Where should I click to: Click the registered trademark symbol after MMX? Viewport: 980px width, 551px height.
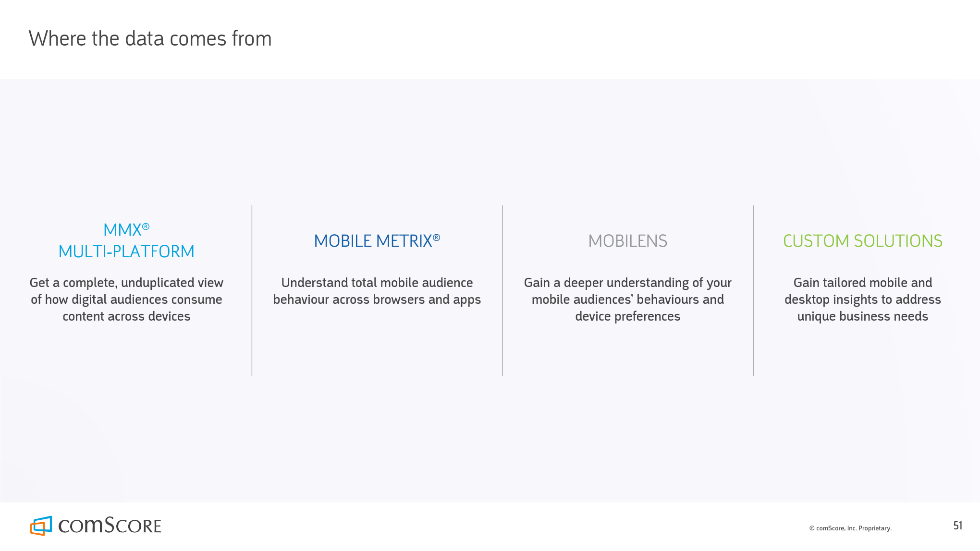pos(146,227)
